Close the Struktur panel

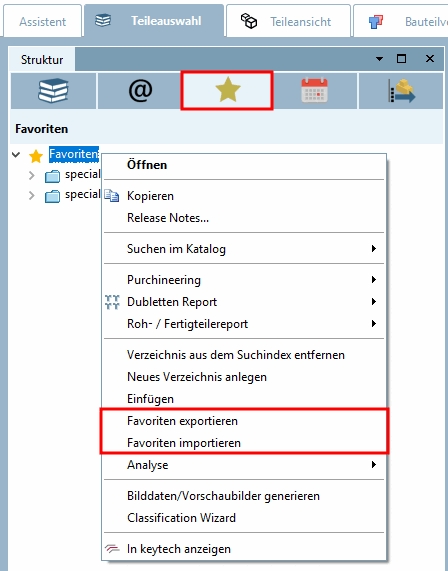coord(430,58)
